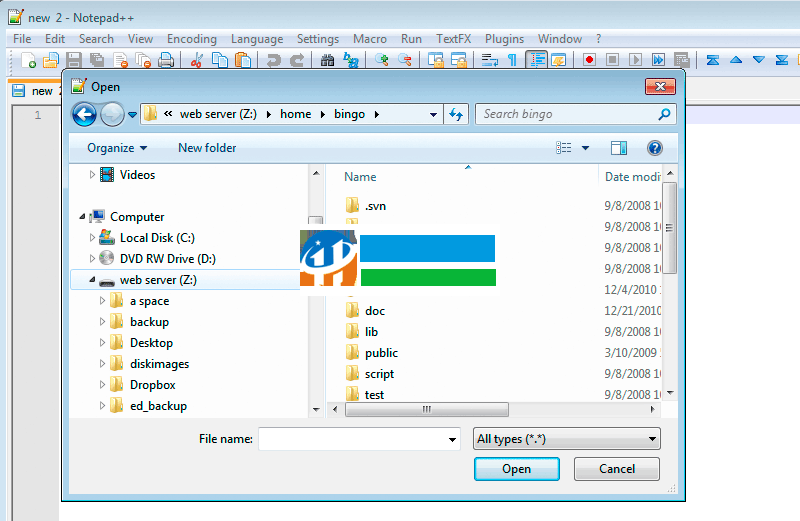The height and width of the screenshot is (521, 800).
Task: Click the Name column header
Action: (360, 177)
